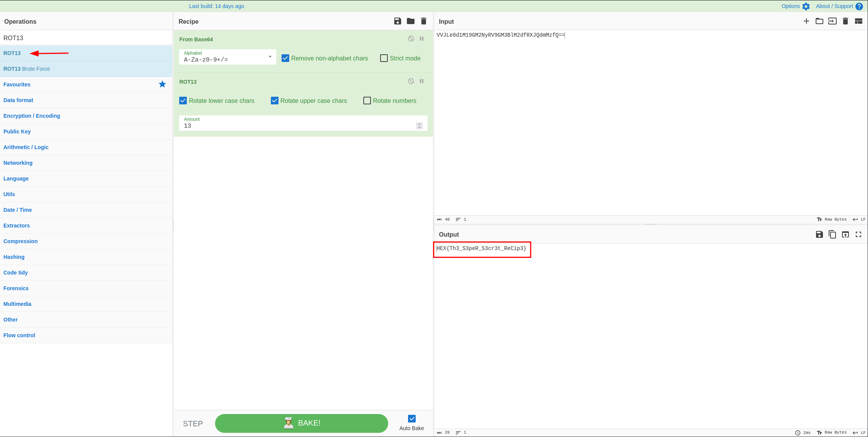Select ROT13 Brute Force from the results

[x=27, y=69]
